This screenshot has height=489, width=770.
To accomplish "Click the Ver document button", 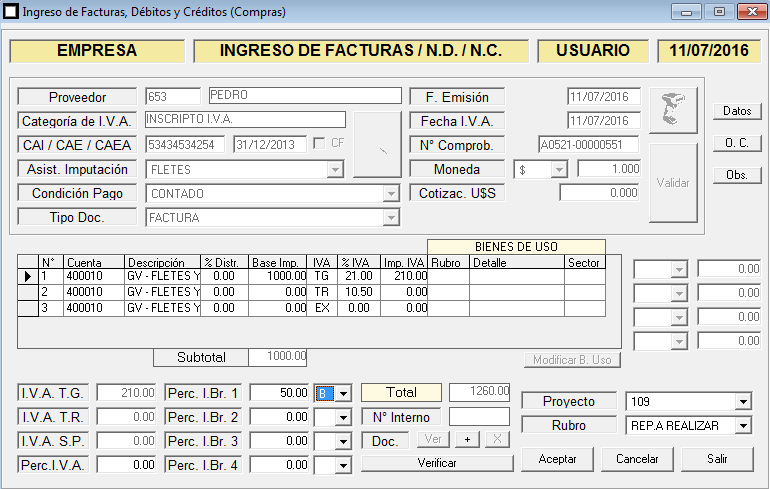I will [x=433, y=439].
